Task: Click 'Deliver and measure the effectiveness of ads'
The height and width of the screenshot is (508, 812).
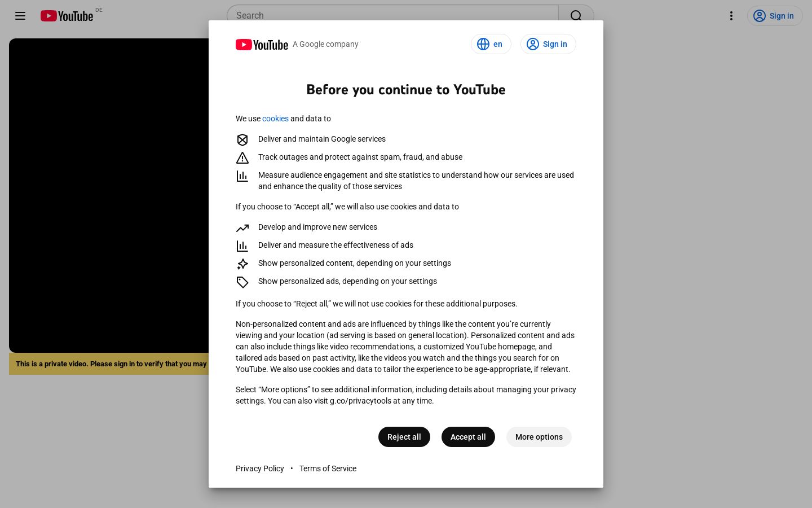Action: click(336, 245)
